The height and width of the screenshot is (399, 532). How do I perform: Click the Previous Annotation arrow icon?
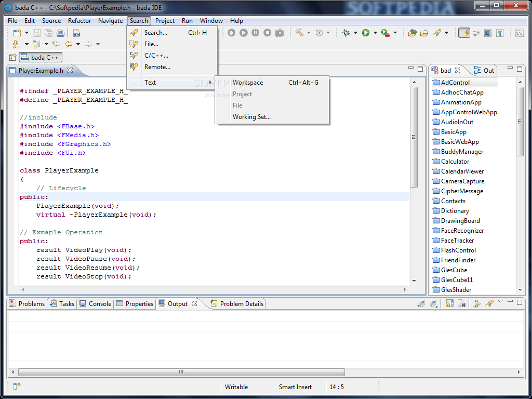click(x=36, y=44)
